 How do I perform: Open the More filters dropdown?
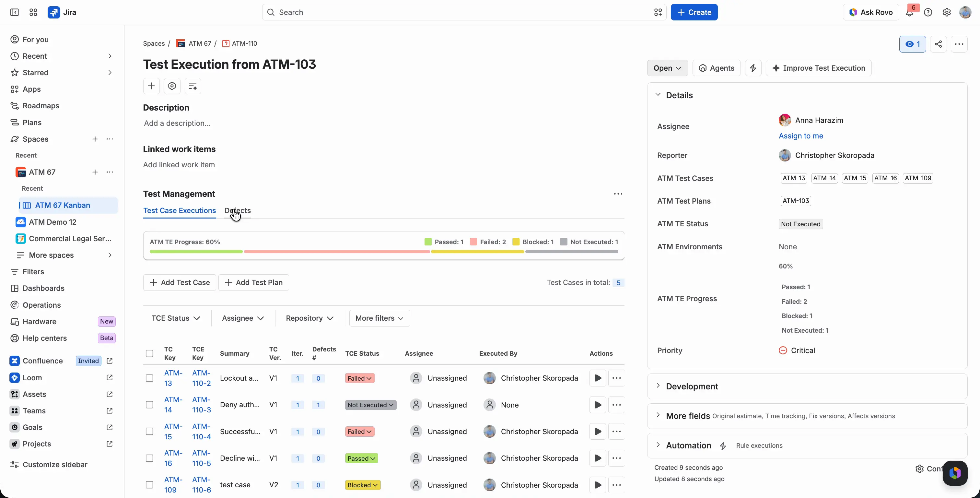(379, 318)
